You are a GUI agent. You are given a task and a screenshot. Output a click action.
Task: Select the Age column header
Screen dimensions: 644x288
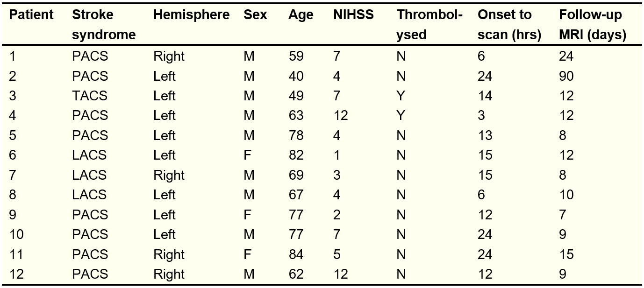click(x=301, y=15)
